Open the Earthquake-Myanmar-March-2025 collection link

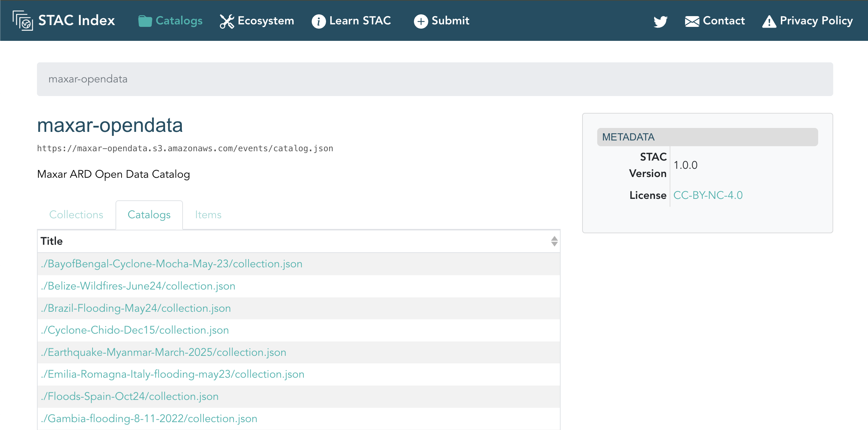164,352
